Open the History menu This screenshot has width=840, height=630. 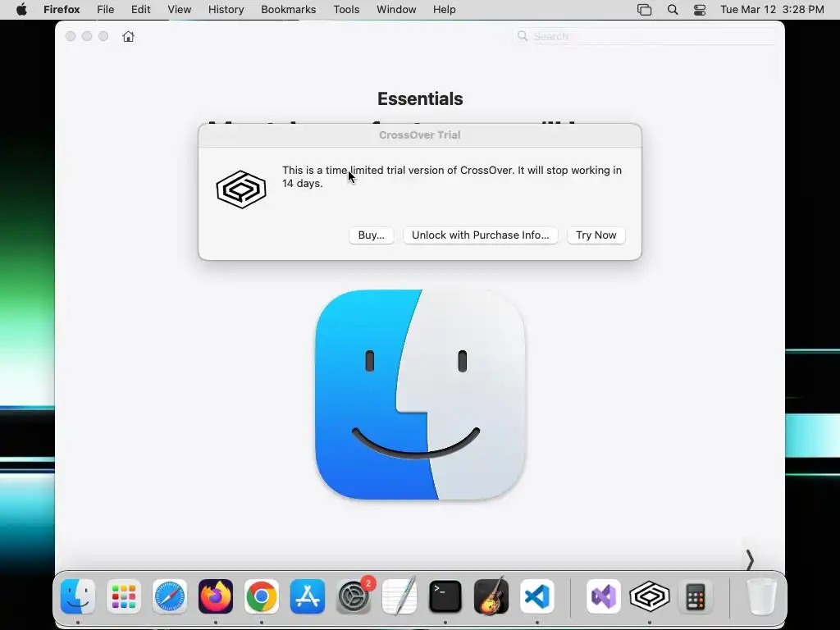click(226, 10)
